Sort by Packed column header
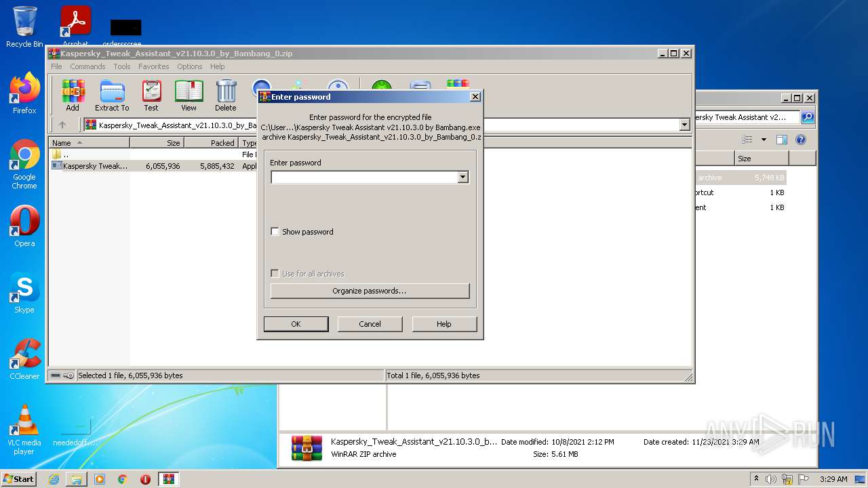 pos(211,143)
